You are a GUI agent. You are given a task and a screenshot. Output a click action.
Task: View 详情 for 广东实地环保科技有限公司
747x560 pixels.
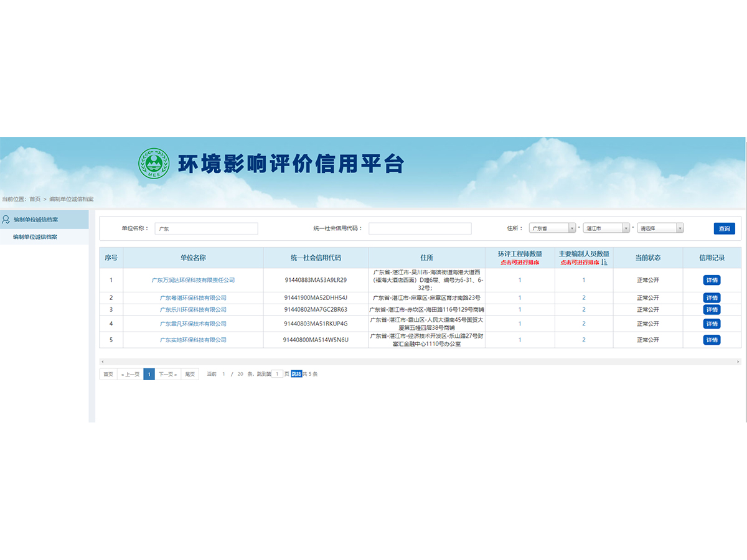[x=712, y=340]
